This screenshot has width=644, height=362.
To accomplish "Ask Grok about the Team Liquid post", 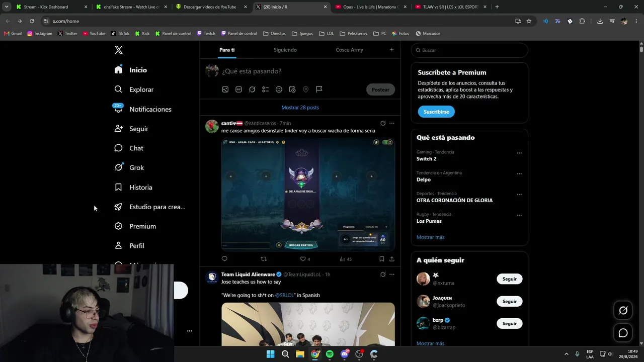I will [383, 275].
